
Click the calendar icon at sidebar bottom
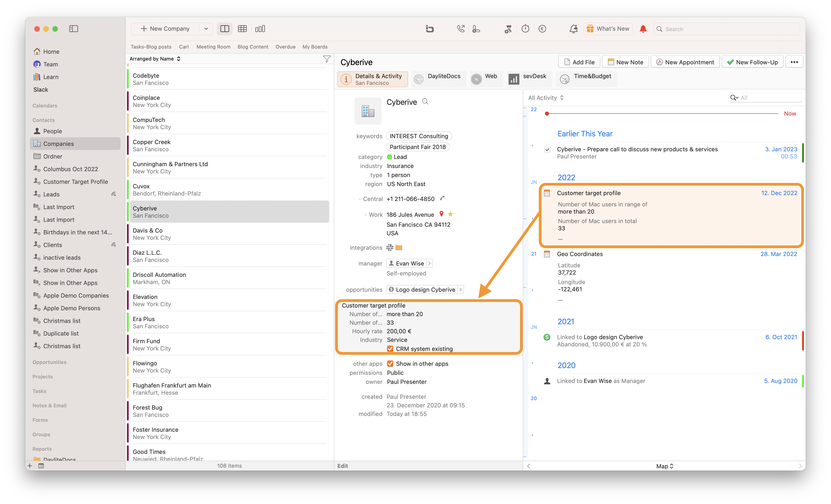coord(41,466)
